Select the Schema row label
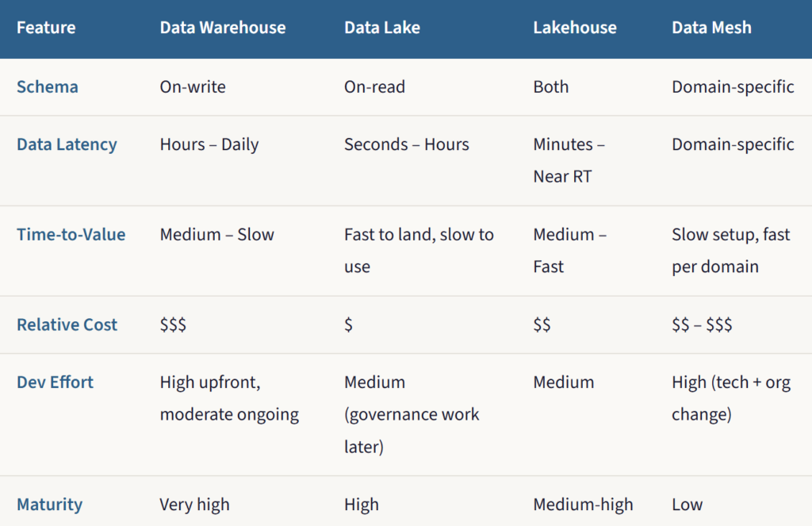Image resolution: width=812 pixels, height=526 pixels. [48, 86]
